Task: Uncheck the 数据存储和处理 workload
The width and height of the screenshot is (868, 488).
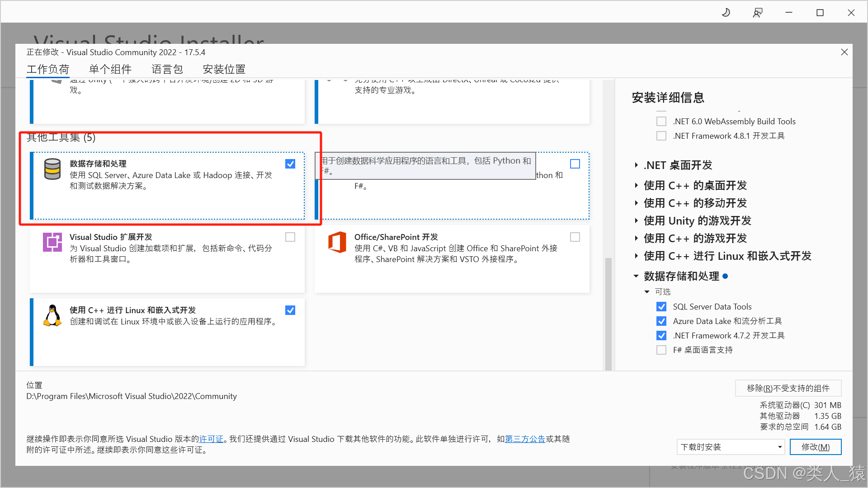Action: point(290,164)
